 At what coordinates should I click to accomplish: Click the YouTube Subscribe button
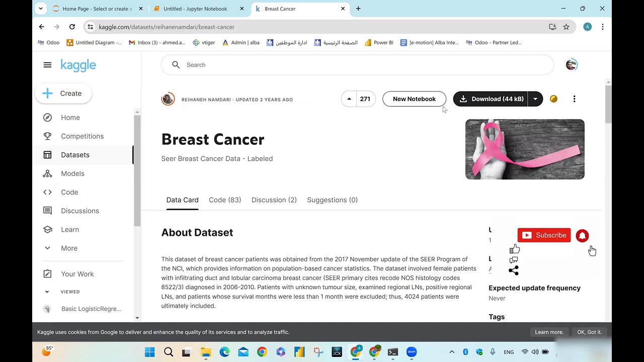[544, 235]
